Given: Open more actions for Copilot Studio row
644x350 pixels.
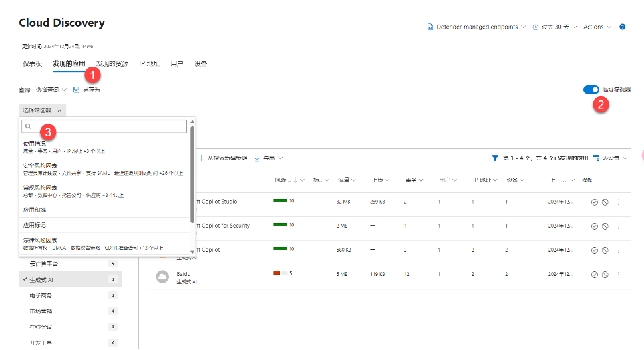Looking at the screenshot, I should (x=619, y=202).
